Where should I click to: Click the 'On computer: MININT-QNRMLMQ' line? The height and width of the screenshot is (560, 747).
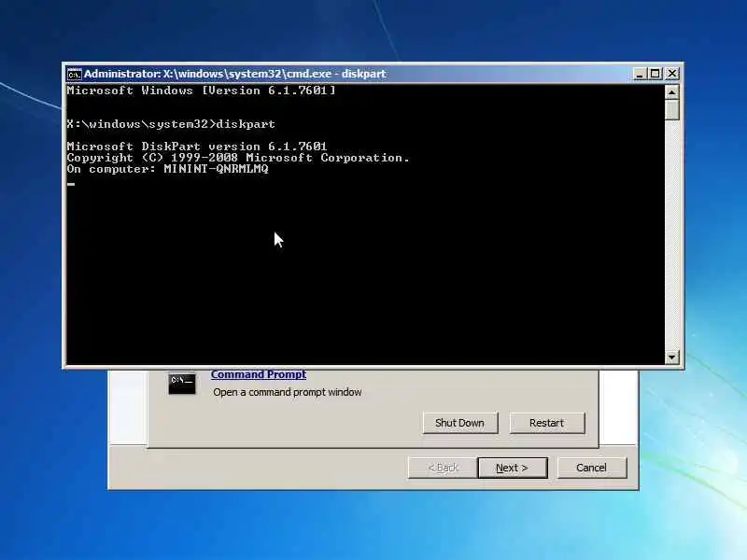pyautogui.click(x=167, y=169)
